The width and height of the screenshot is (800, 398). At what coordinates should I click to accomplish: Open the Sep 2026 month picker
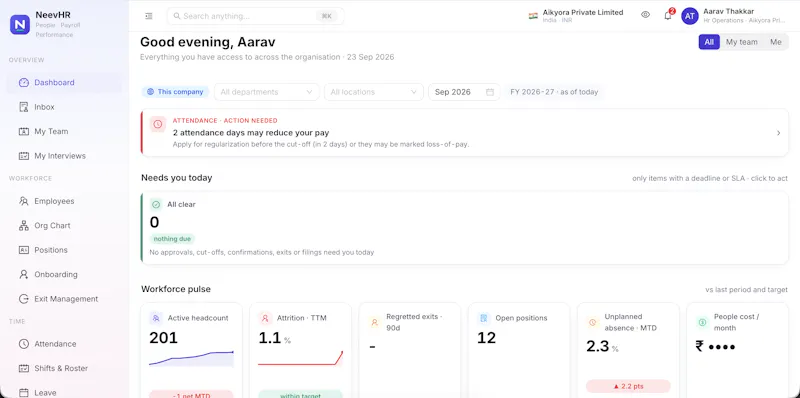(464, 92)
